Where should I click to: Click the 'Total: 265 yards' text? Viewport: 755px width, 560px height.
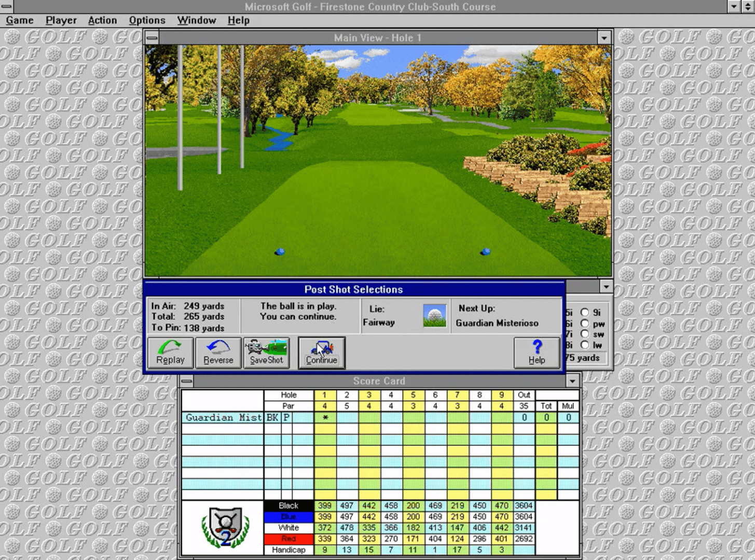pos(188,316)
